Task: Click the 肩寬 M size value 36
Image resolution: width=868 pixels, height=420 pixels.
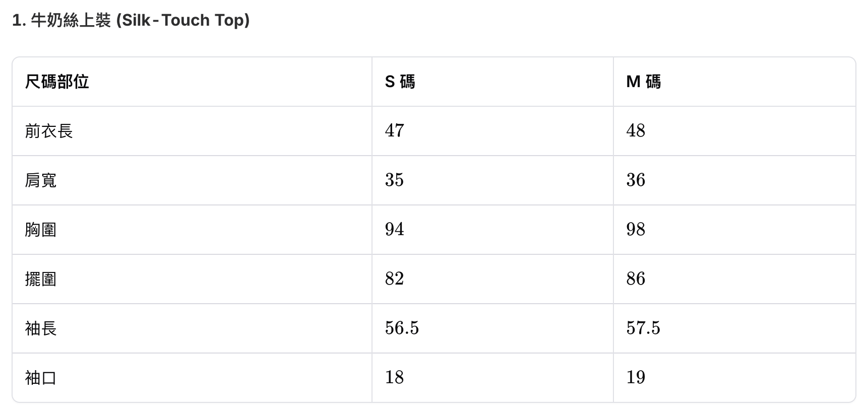Action: click(636, 180)
